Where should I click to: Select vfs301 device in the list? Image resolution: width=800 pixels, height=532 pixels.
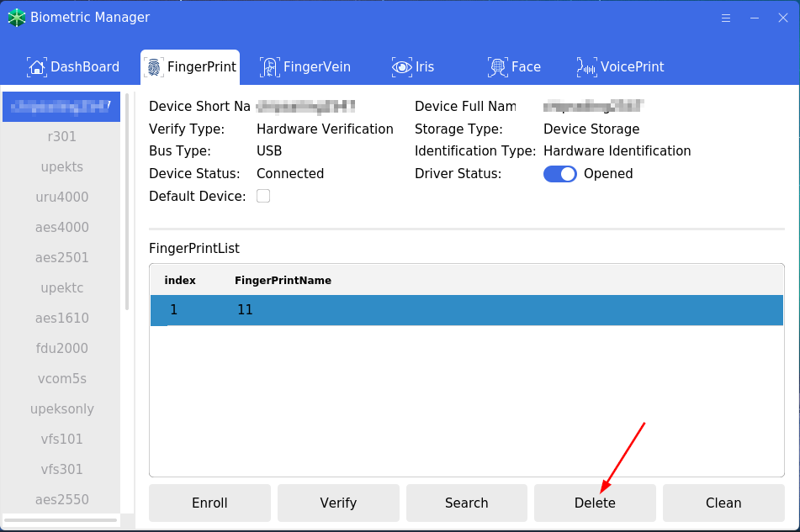tap(61, 469)
